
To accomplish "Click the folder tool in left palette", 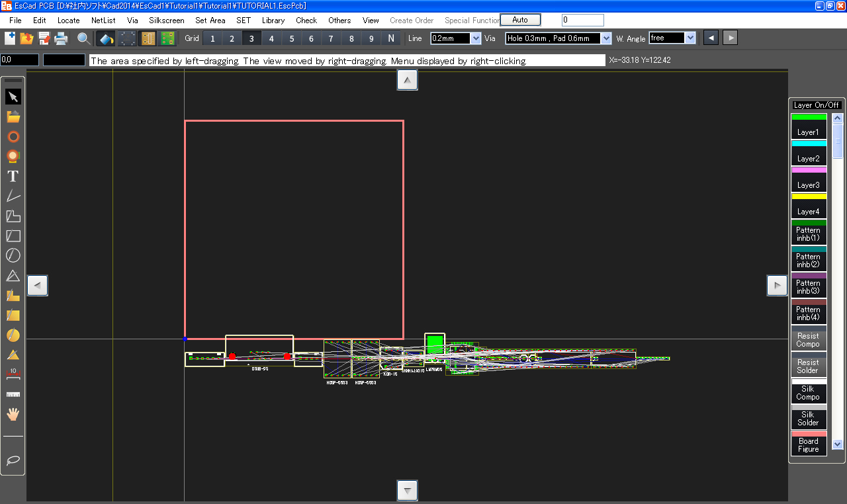I will (x=13, y=117).
